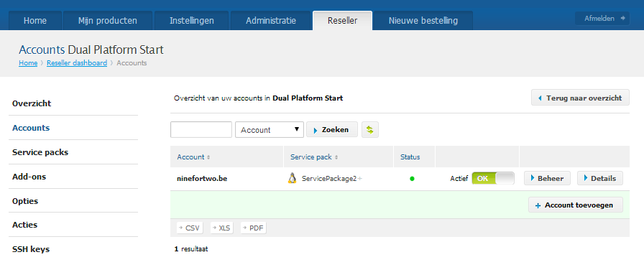Click the ninefortwo.be account name
This screenshot has width=644, height=270.
pos(202,179)
